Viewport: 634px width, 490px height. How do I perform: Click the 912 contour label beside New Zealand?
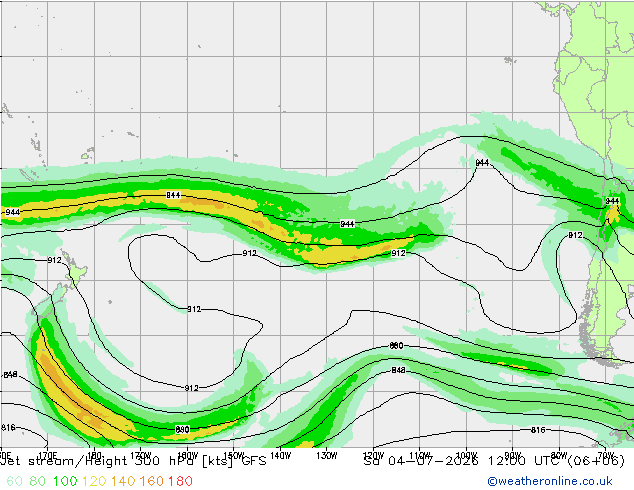pyautogui.click(x=54, y=260)
